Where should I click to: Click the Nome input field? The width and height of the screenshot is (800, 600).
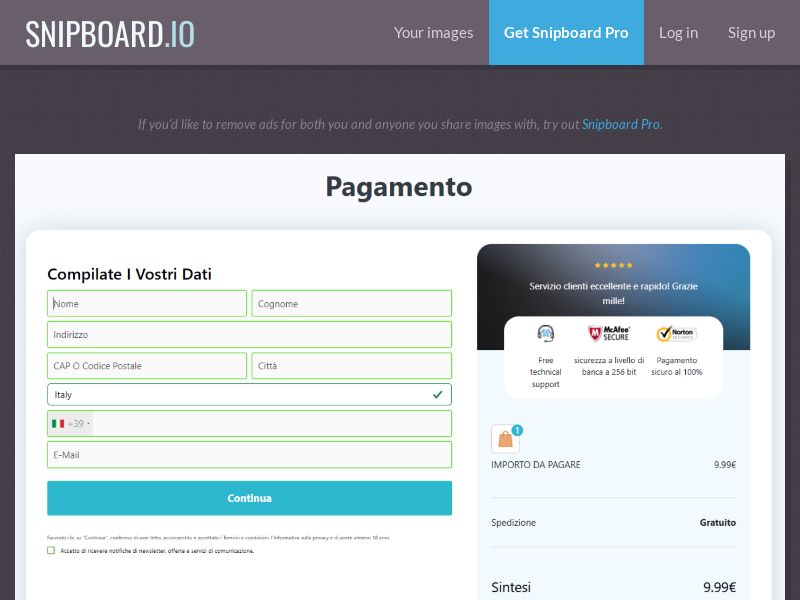(x=146, y=303)
